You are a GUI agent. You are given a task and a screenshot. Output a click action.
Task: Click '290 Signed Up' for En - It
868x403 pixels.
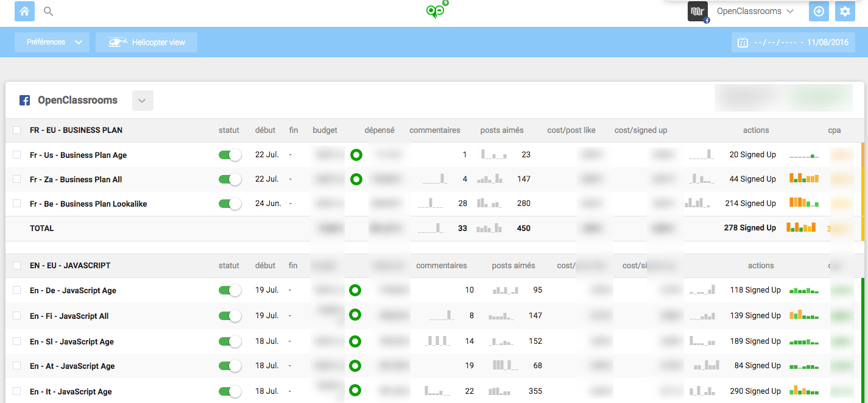coord(755,391)
